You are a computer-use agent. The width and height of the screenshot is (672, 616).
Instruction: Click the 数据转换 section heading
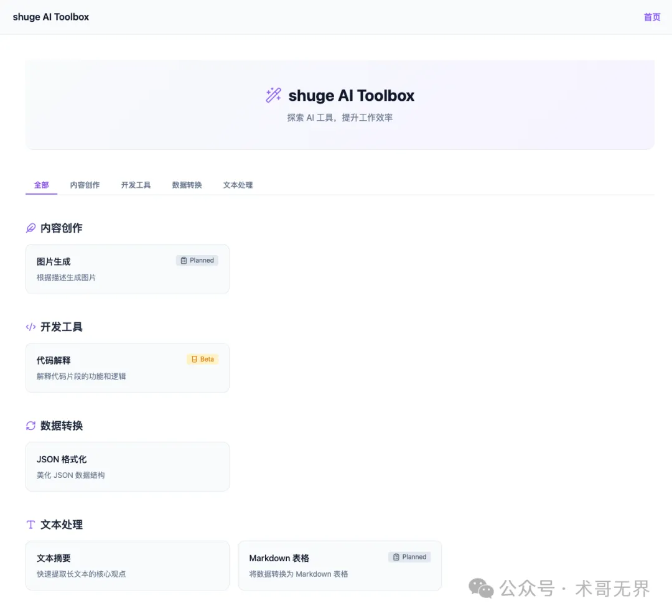pos(61,426)
